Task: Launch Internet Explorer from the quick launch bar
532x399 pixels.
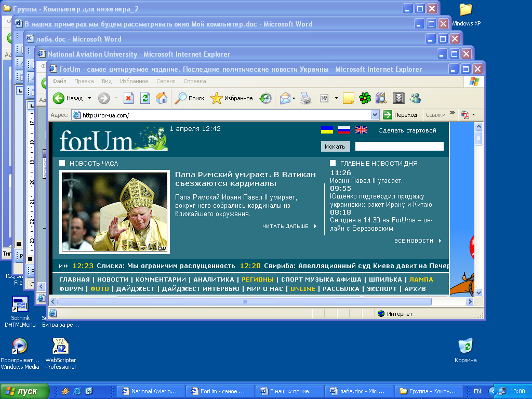Action: point(77,391)
